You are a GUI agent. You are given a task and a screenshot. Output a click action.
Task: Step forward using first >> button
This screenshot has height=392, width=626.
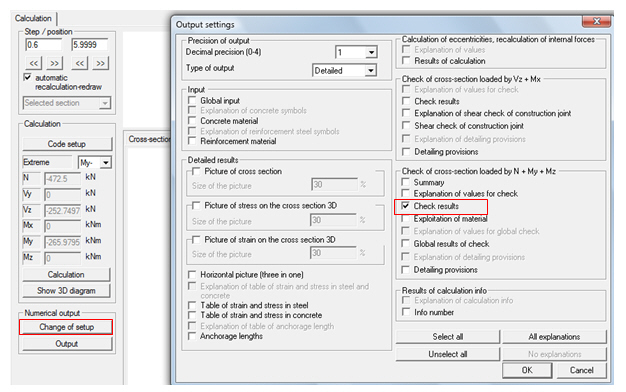click(x=54, y=63)
